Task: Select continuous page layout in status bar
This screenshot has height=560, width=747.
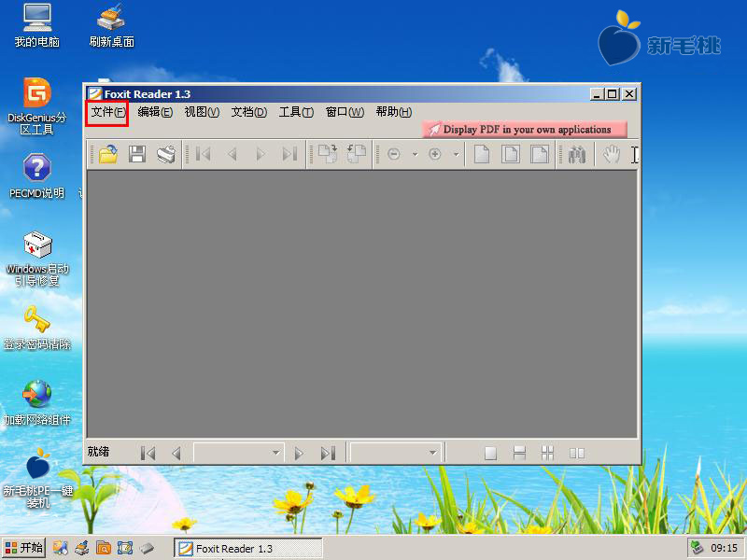Action: coord(519,453)
